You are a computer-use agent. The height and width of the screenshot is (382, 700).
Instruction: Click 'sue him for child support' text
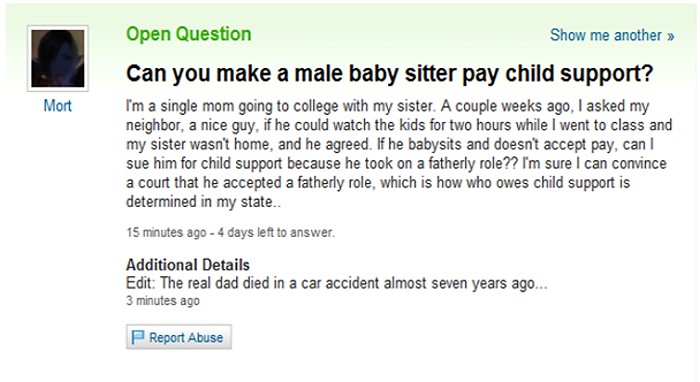(204, 164)
